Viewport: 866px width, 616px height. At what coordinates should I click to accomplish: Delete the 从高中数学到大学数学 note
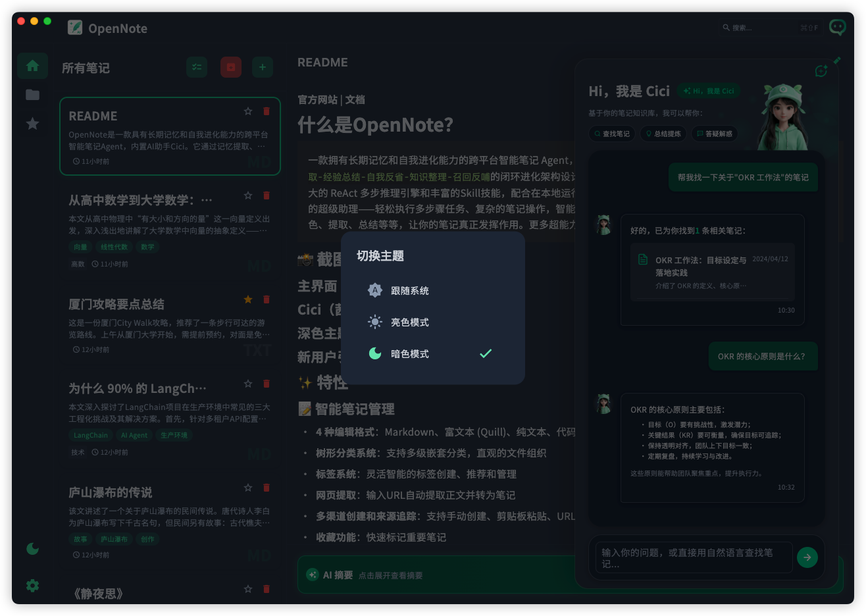[267, 195]
